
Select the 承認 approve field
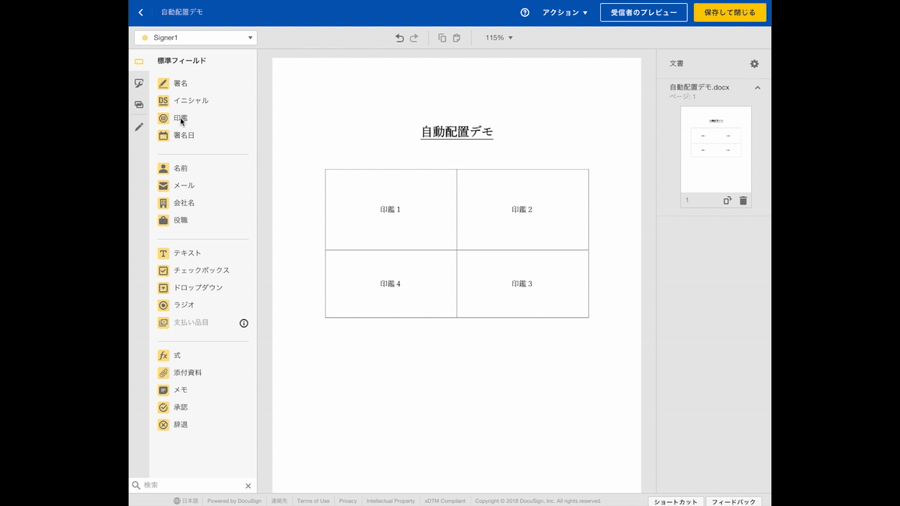coord(173,407)
